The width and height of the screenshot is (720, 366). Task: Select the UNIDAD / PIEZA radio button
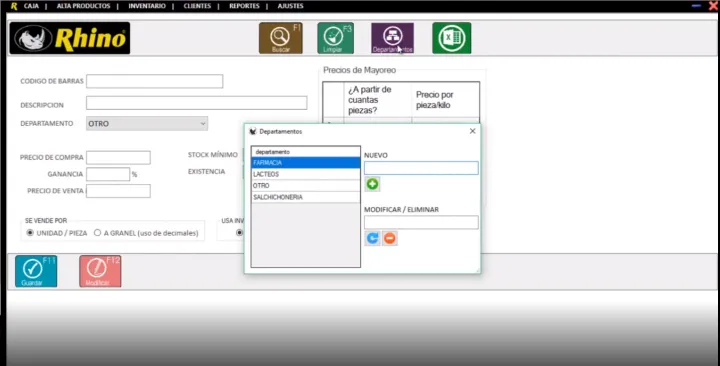(30, 233)
